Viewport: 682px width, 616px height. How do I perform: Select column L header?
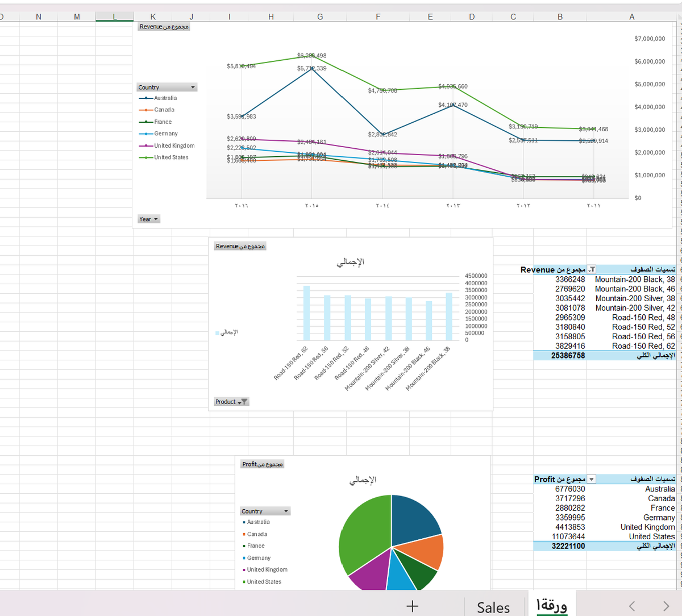[x=114, y=16]
